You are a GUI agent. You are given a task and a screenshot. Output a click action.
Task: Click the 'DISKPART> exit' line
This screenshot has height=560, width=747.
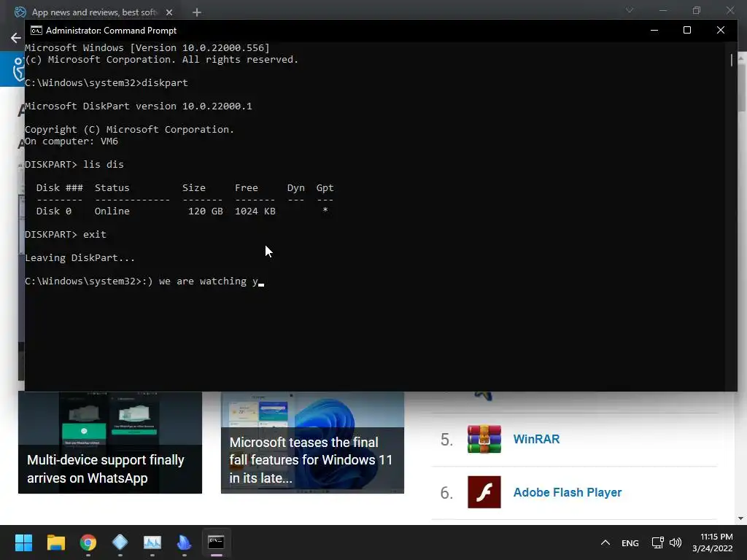66,235
